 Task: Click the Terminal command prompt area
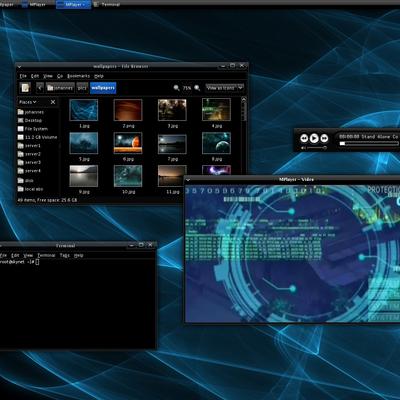pos(77,303)
